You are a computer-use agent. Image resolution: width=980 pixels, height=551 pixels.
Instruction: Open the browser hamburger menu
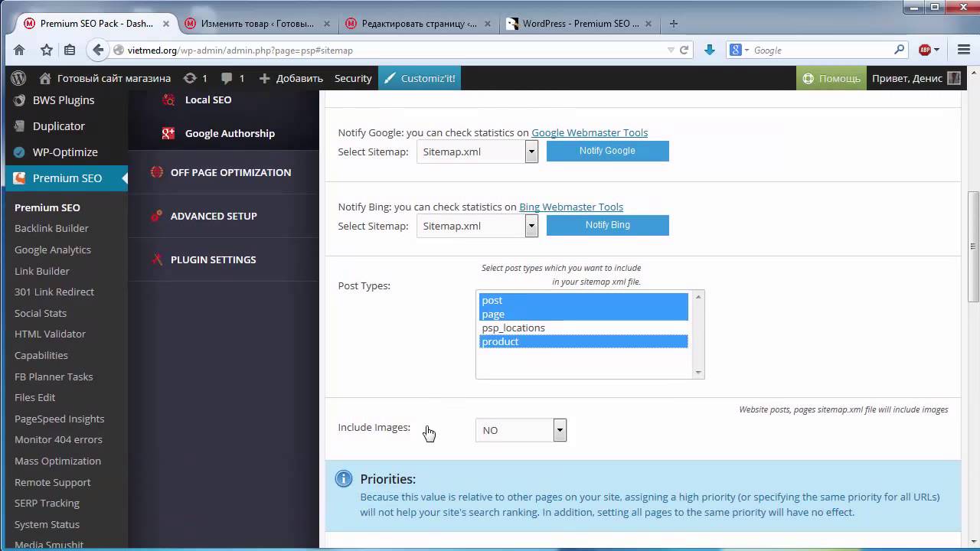(x=964, y=50)
